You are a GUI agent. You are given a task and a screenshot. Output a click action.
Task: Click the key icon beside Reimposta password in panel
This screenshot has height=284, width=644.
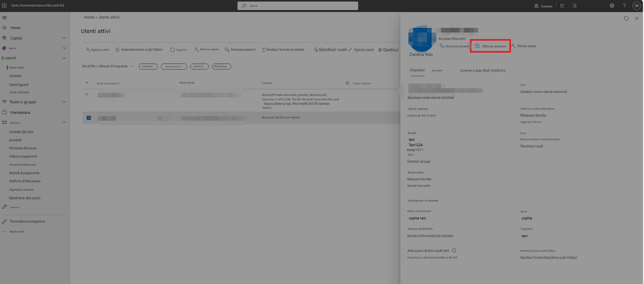click(442, 46)
